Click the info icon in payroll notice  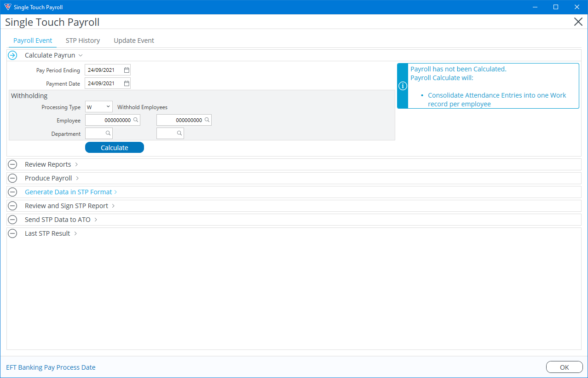(403, 86)
